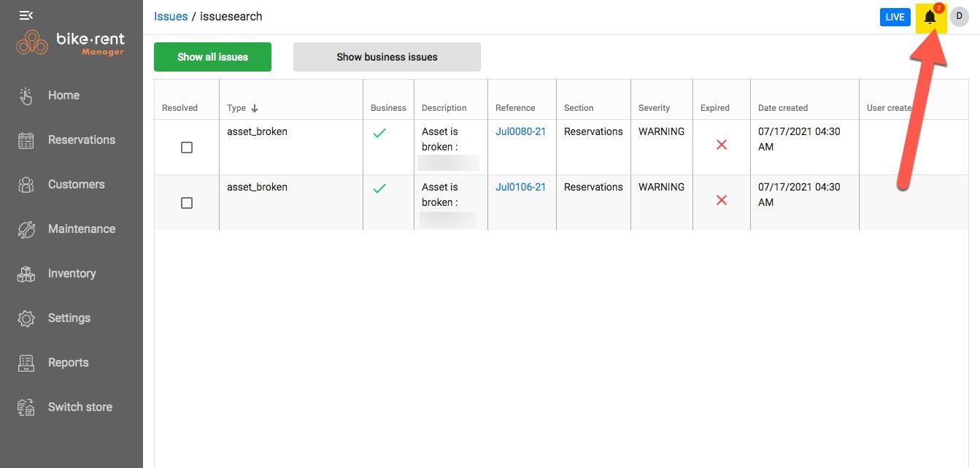Click the bike.rent Manager logo

pyautogui.click(x=70, y=43)
